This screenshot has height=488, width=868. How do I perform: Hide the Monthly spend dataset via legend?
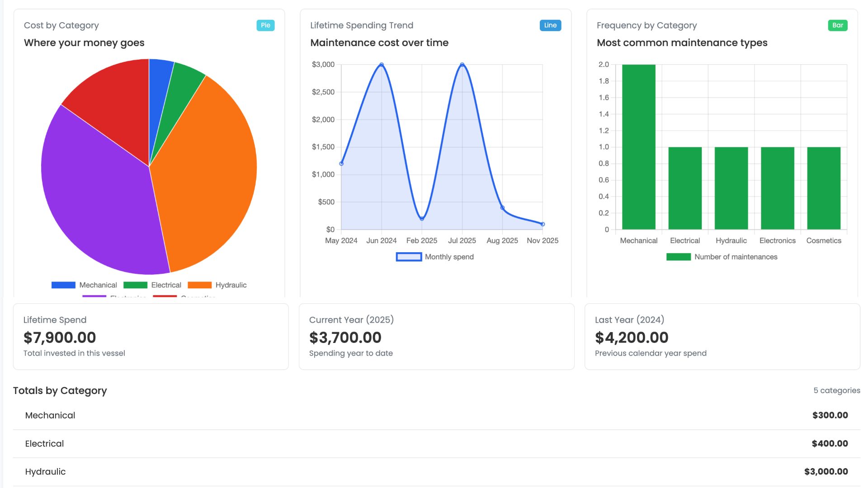435,257
